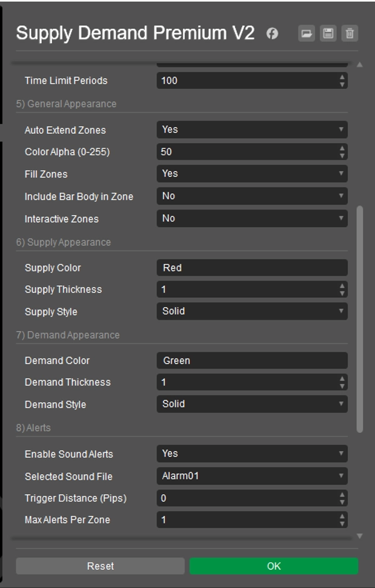Increase Max Alerts Per Zone
375x588 pixels.
click(342, 517)
